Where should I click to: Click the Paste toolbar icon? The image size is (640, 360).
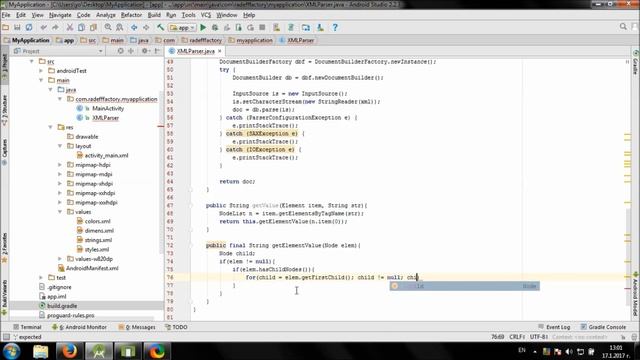point(93,27)
